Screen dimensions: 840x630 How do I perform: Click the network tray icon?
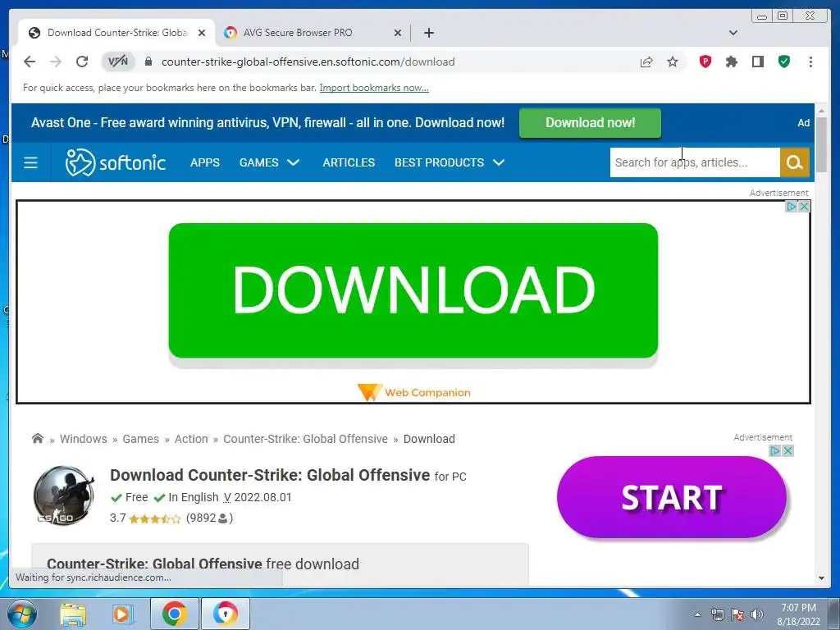pos(717,614)
